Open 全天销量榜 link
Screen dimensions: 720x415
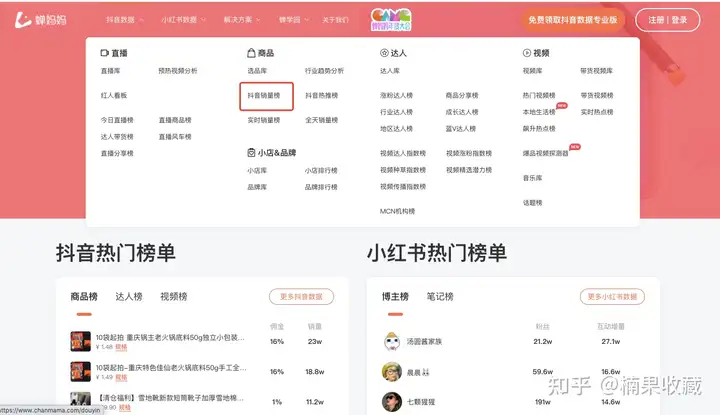[321, 120]
